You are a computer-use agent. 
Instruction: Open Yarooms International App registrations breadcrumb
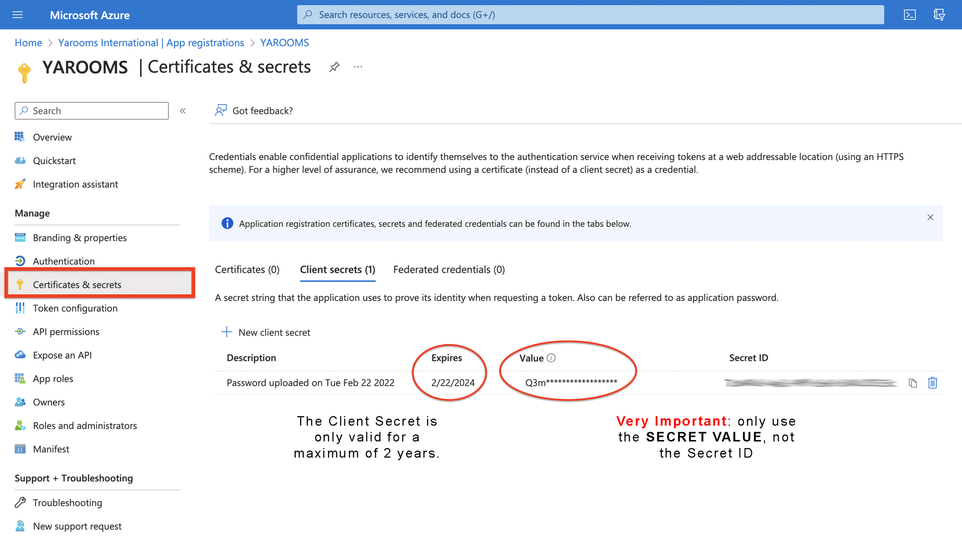tap(151, 42)
